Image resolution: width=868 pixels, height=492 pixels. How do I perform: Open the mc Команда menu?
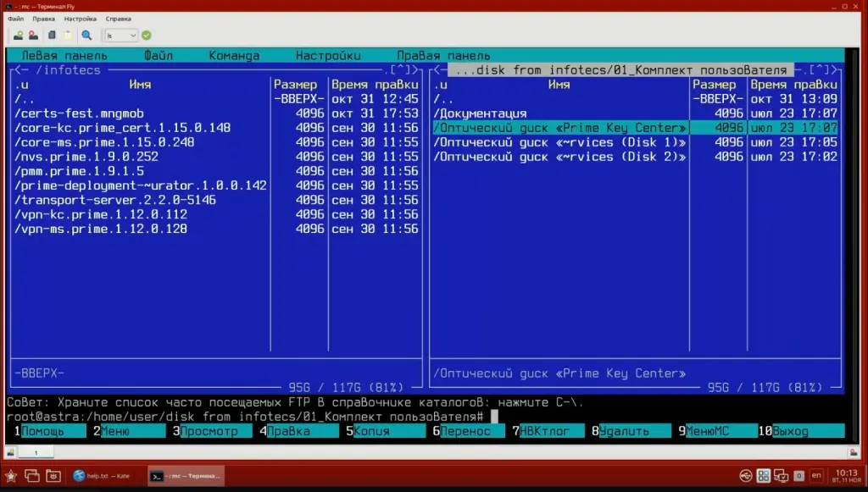[x=234, y=56]
